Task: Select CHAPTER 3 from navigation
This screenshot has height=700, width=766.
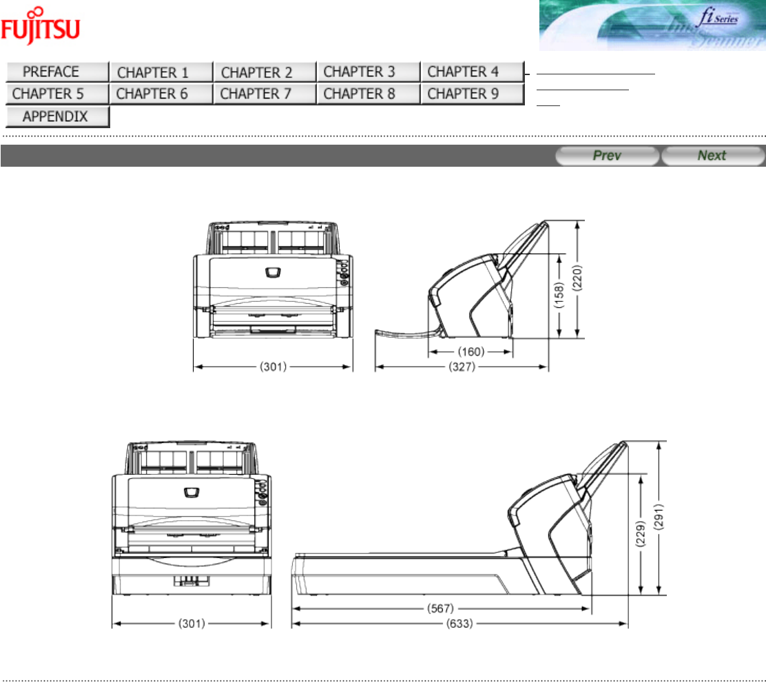Action: pos(368,72)
